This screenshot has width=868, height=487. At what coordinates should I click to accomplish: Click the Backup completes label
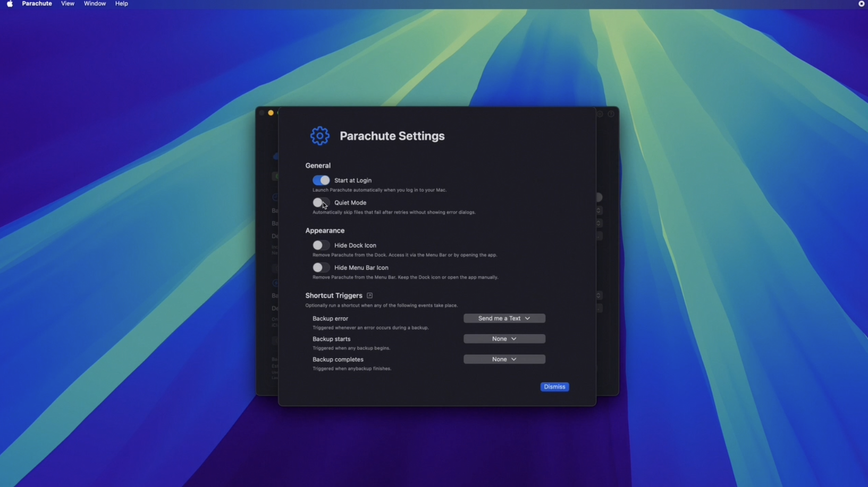click(338, 360)
